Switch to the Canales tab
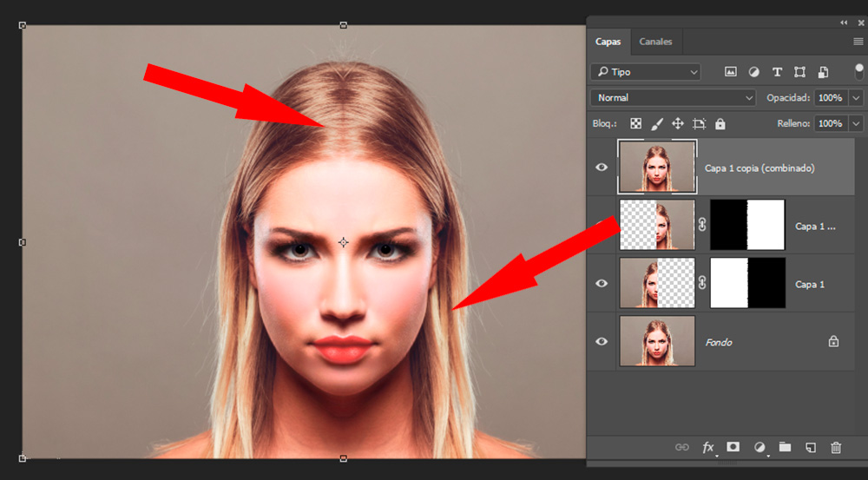Image resolution: width=868 pixels, height=480 pixels. tap(654, 42)
